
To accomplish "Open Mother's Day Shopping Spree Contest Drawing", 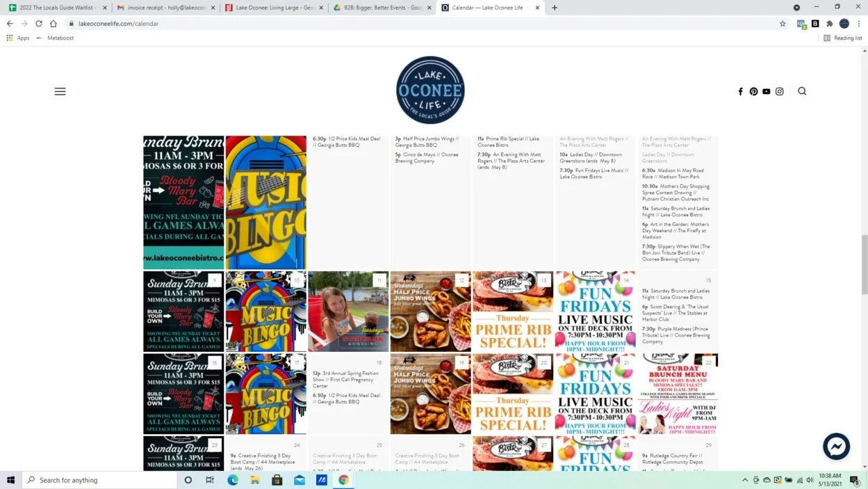I will tap(676, 193).
